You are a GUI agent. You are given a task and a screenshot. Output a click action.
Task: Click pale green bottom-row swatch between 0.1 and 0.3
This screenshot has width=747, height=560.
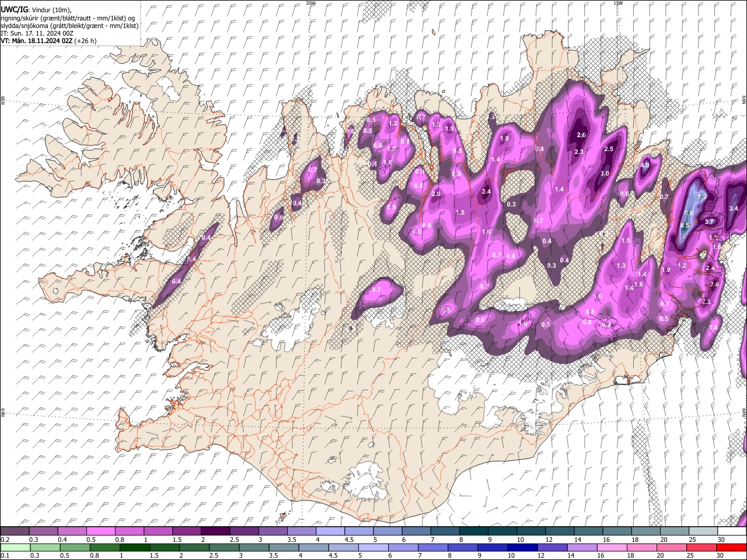pos(15,547)
